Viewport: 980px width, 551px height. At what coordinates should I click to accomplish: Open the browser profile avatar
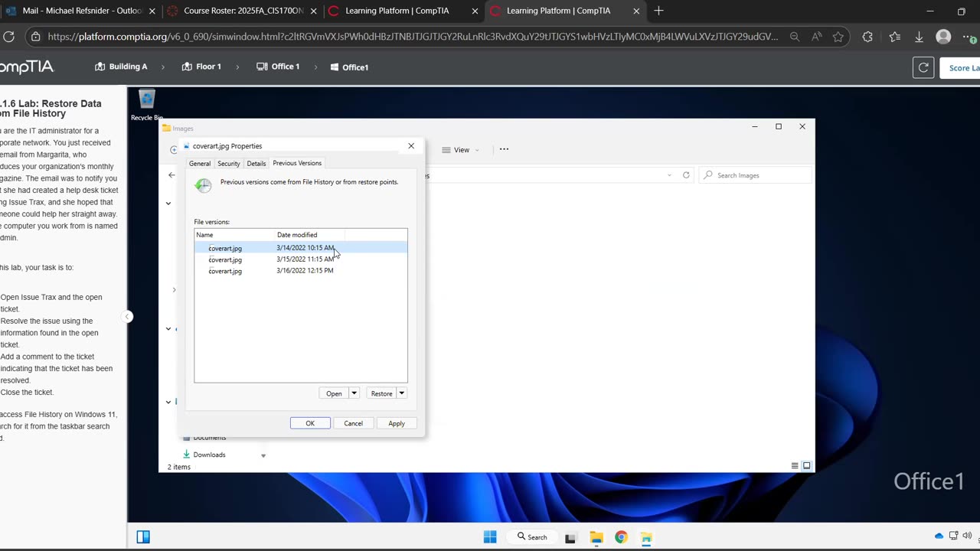tap(944, 37)
